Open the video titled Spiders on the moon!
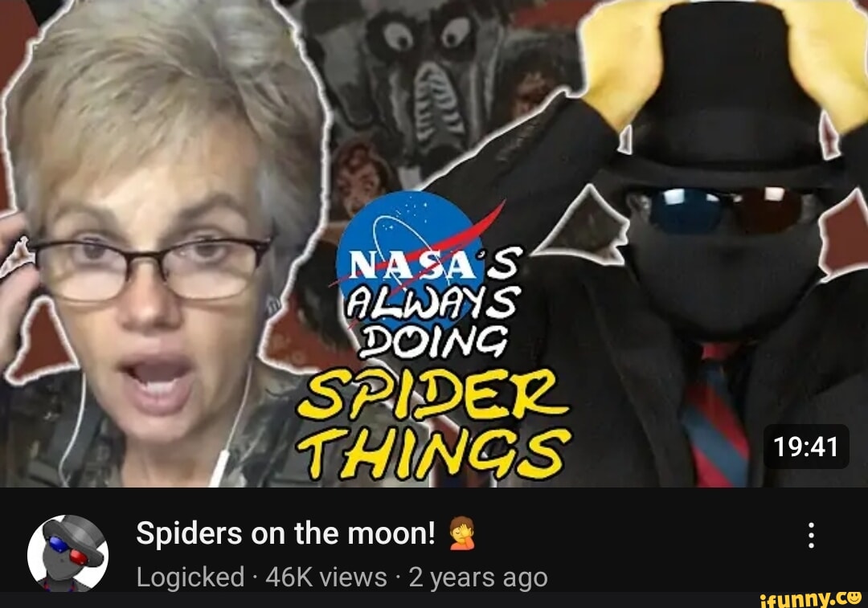This screenshot has height=608, width=868. 285,533
